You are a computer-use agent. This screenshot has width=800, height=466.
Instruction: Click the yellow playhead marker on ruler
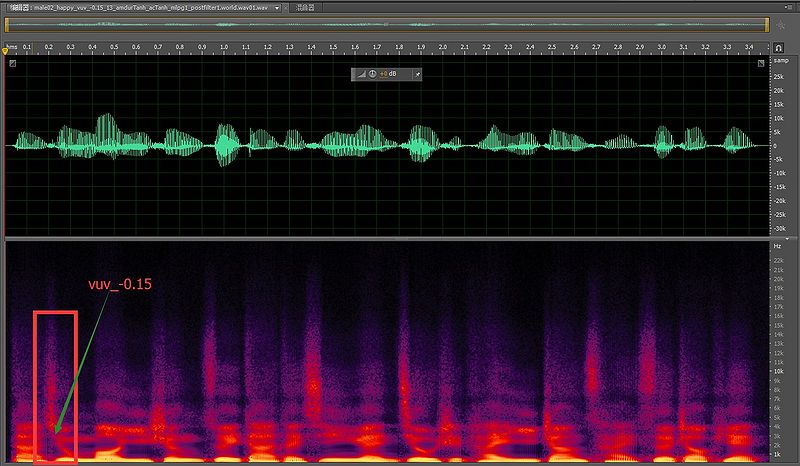(x=6, y=48)
